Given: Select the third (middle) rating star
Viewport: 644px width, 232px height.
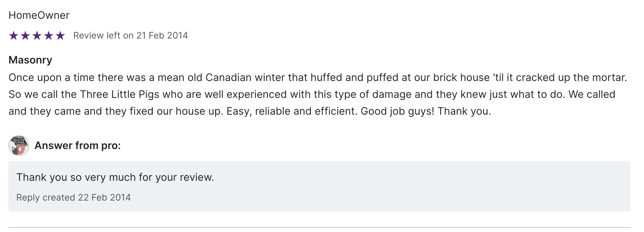Looking at the screenshot, I should click(37, 36).
